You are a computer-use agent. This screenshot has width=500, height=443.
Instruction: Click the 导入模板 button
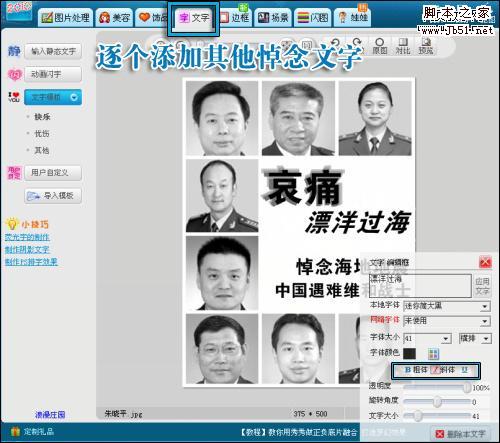pos(53,196)
